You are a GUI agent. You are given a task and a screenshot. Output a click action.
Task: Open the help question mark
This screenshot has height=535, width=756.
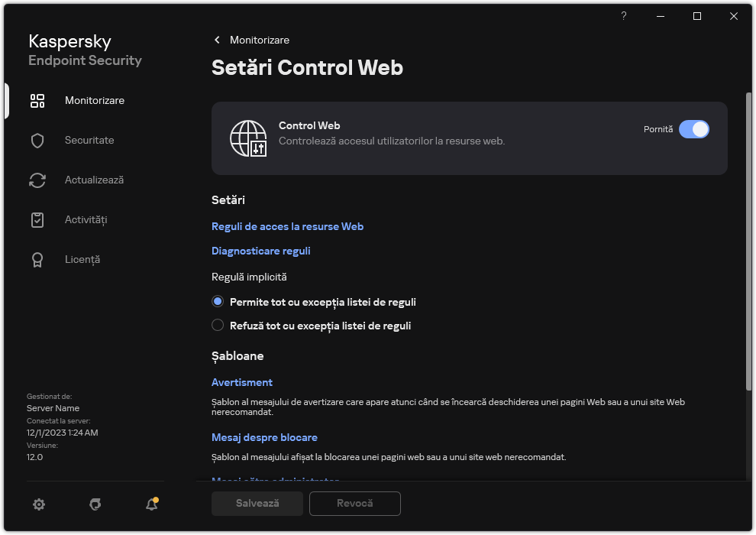pos(623,15)
